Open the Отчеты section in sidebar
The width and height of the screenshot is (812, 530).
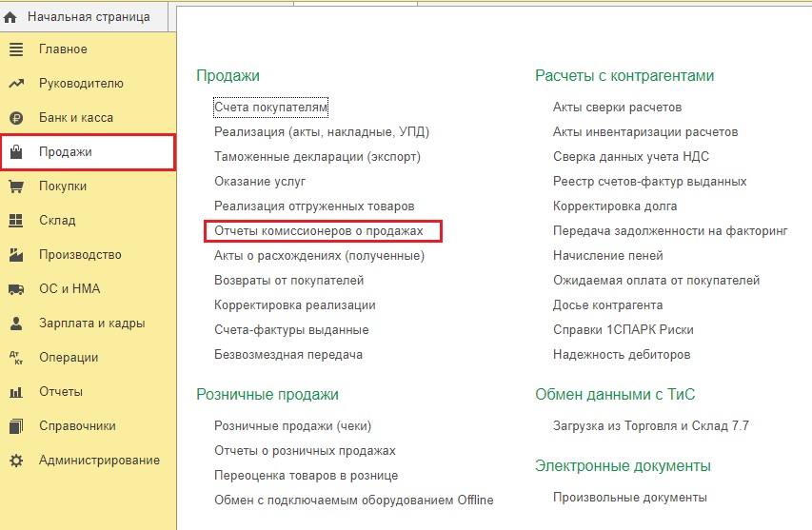[x=88, y=392]
